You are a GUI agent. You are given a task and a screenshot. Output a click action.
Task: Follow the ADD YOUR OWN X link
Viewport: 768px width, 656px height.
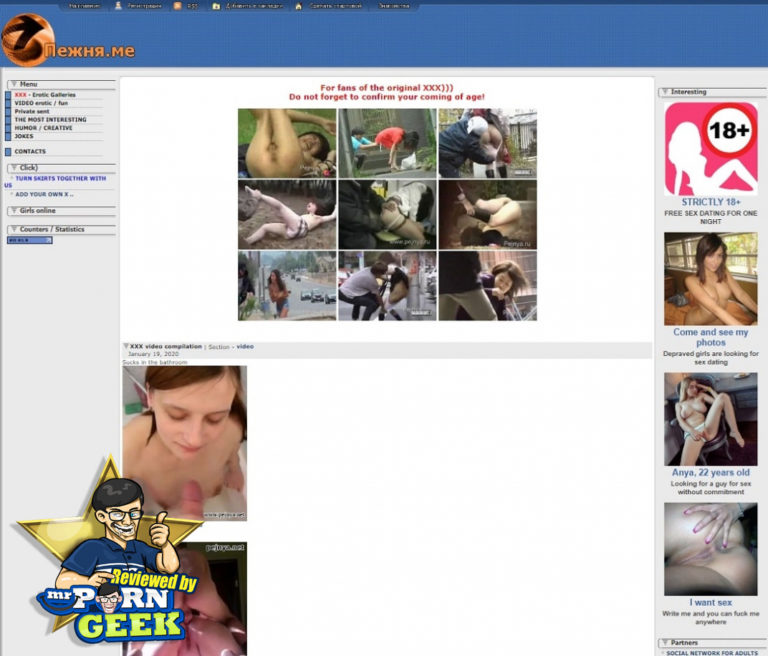click(44, 194)
